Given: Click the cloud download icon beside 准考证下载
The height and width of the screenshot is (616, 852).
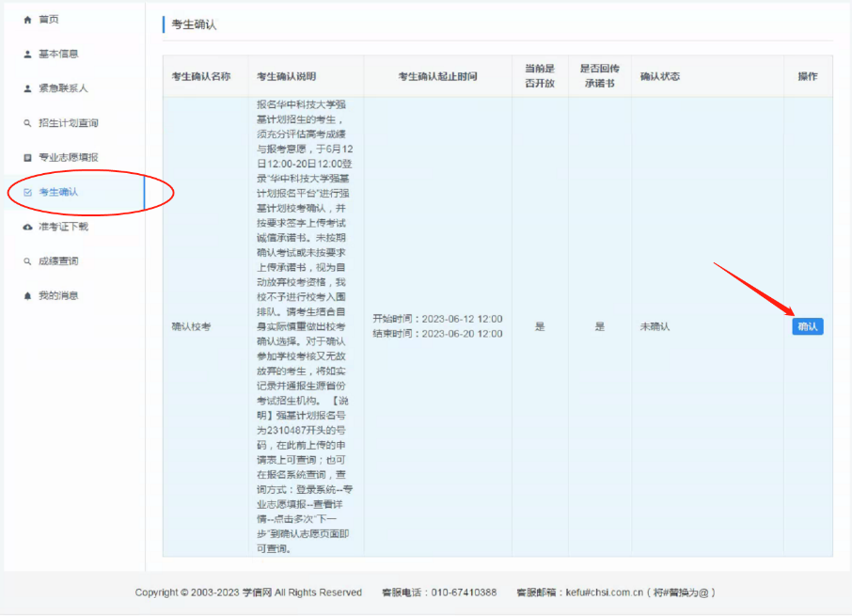Looking at the screenshot, I should coord(27,227).
